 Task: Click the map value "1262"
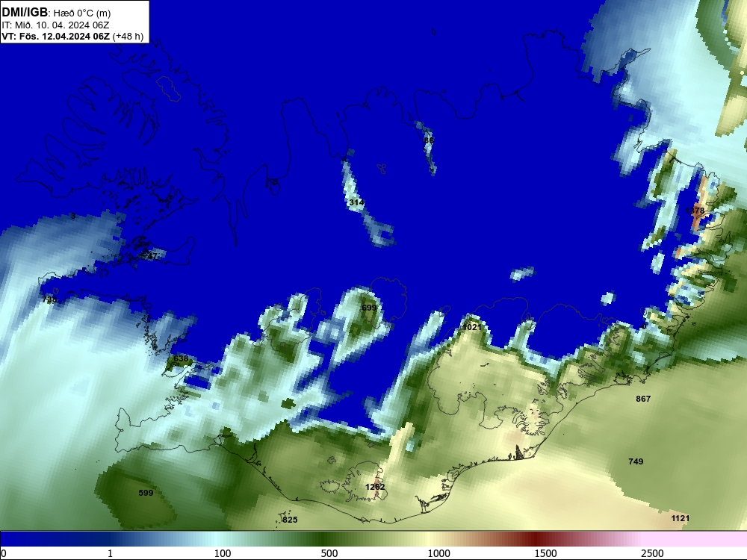coord(375,487)
